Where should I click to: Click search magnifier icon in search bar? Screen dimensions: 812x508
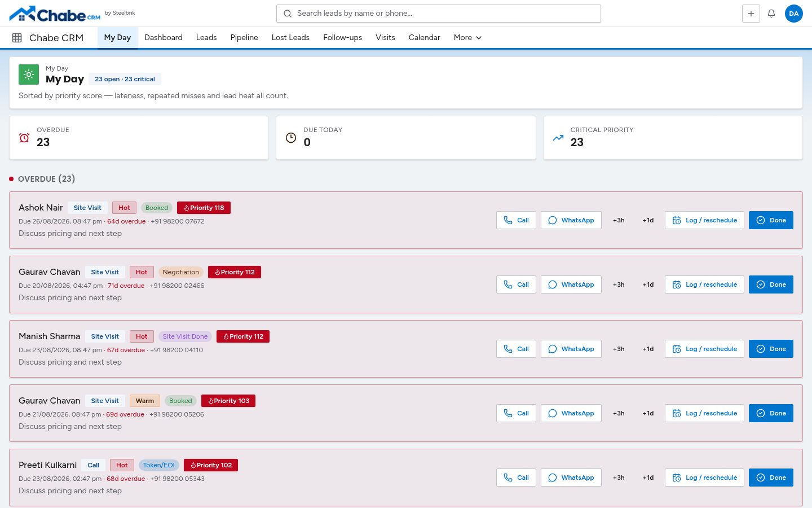[x=288, y=14]
